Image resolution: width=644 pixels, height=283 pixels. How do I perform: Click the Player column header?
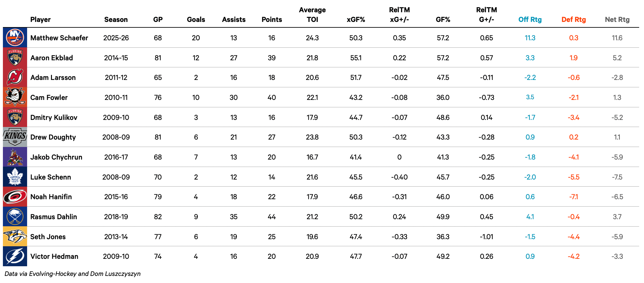pyautogui.click(x=40, y=20)
